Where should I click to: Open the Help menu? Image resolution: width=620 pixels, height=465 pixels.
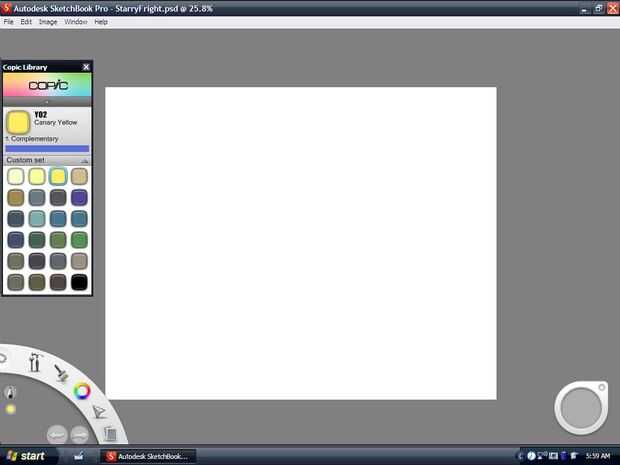[x=101, y=22]
